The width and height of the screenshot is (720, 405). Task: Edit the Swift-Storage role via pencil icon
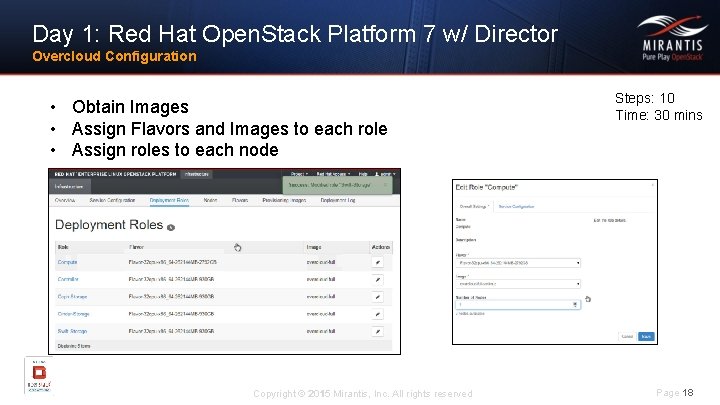click(377, 331)
